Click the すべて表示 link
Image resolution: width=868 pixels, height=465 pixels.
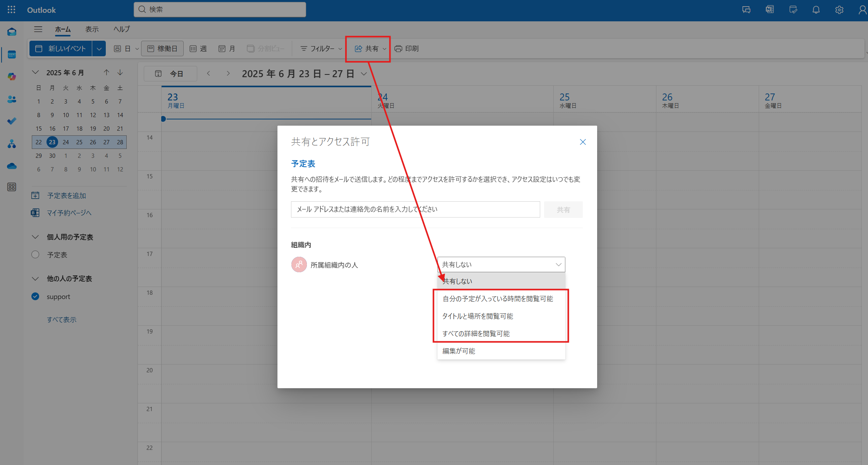[62, 320]
